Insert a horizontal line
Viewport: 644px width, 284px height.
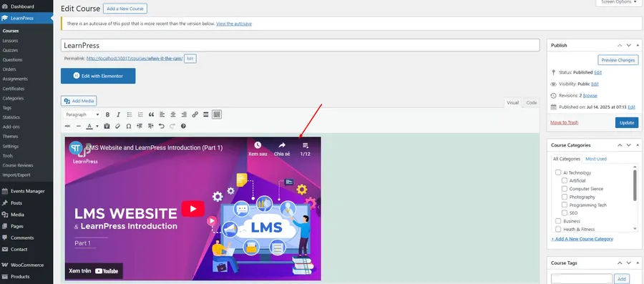[x=78, y=126]
